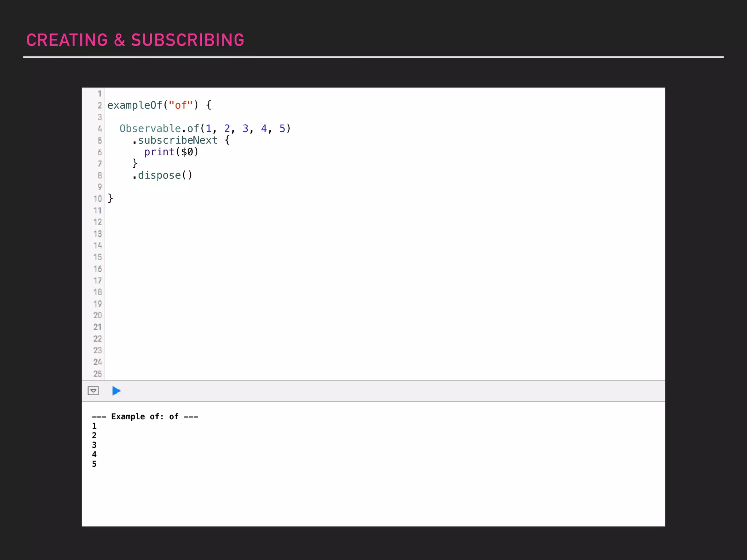Click line number 25 in gutter
Viewport: 747px width, 560px height.
[97, 374]
